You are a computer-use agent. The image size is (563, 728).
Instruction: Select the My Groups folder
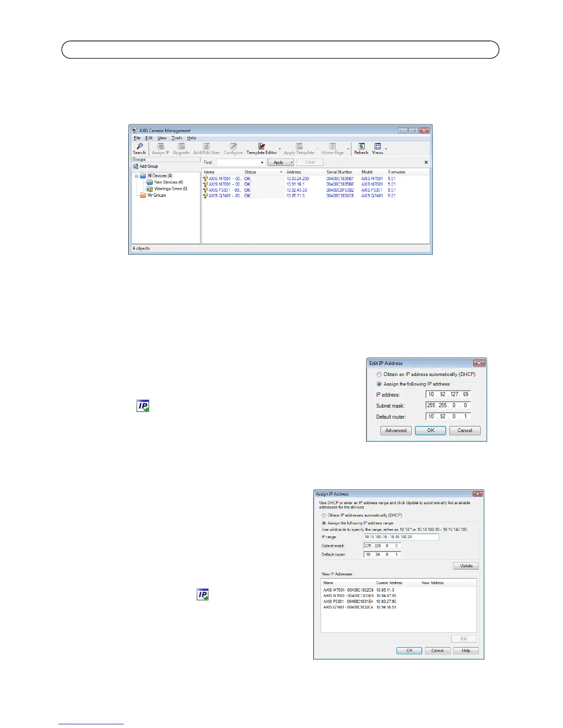point(153,195)
